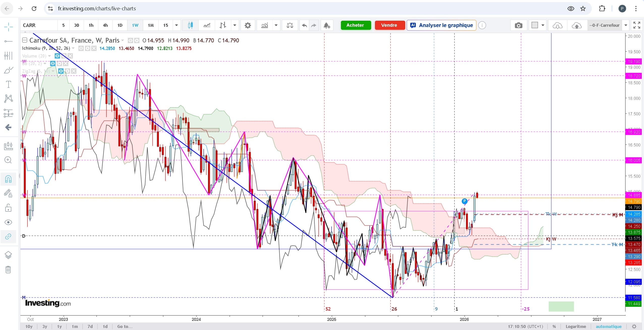644x330 pixels.
Task: Expand the timeframe interval dropdown
Action: click(177, 25)
